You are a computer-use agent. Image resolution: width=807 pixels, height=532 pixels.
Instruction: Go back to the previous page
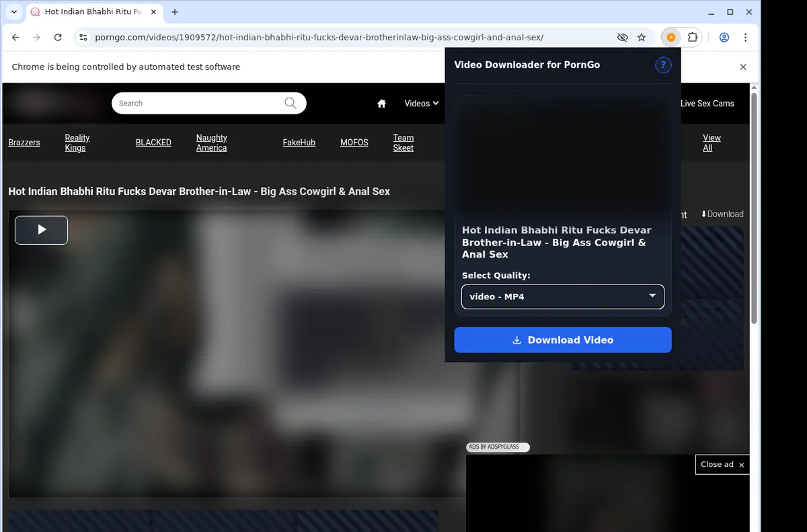(15, 38)
